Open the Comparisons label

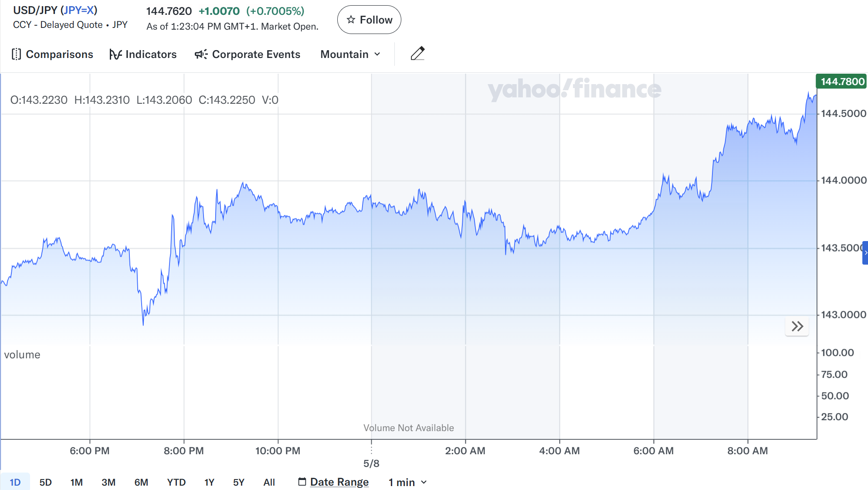(60, 54)
